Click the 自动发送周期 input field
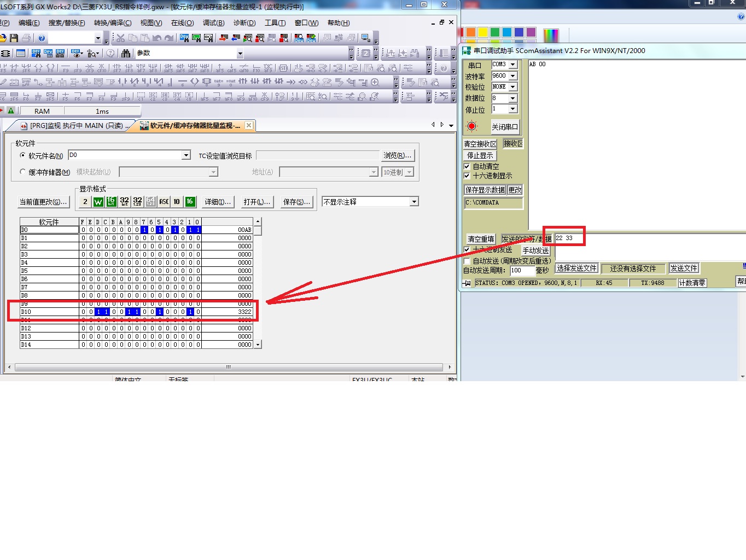The height and width of the screenshot is (560, 746). coord(521,270)
